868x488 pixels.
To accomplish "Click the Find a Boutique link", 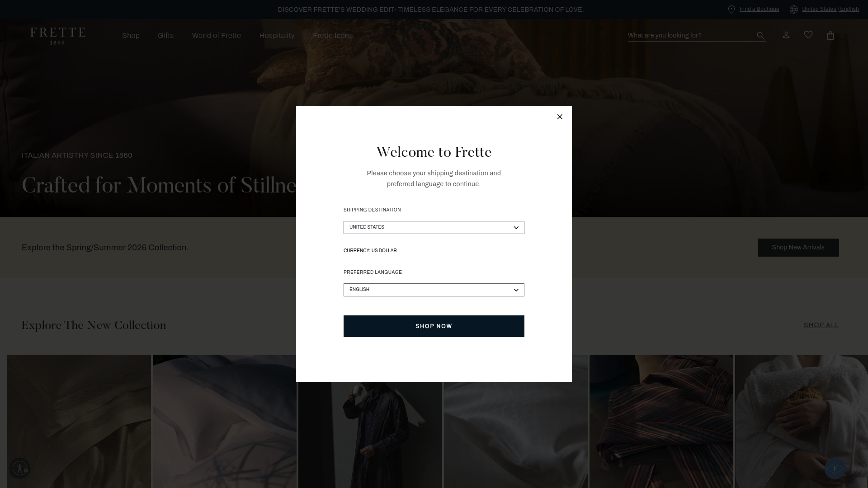I will coord(759,9).
